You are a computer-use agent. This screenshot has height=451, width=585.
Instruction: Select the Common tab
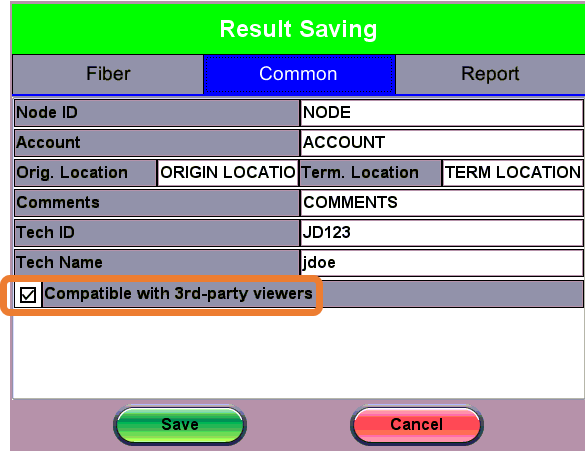(299, 74)
